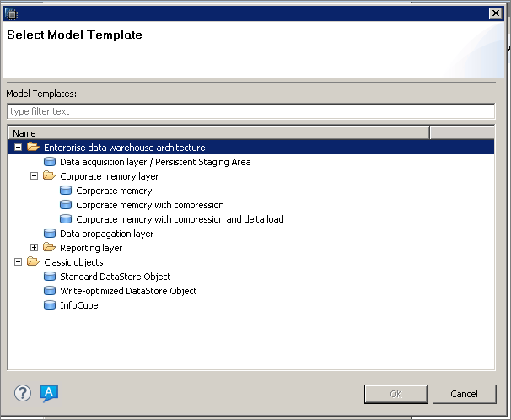Click the InfoCube database icon
Screen dimensions: 511x420
pos(49,305)
